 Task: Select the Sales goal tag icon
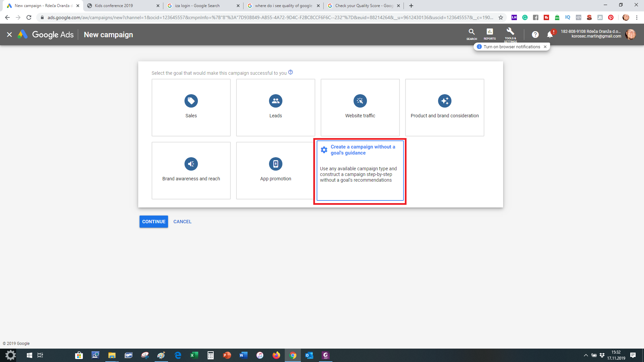[191, 101]
